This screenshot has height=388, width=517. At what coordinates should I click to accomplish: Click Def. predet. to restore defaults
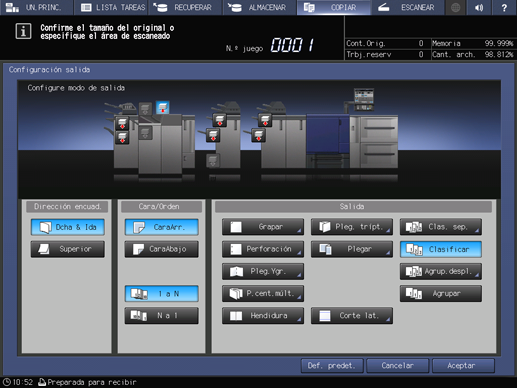pyautogui.click(x=332, y=366)
